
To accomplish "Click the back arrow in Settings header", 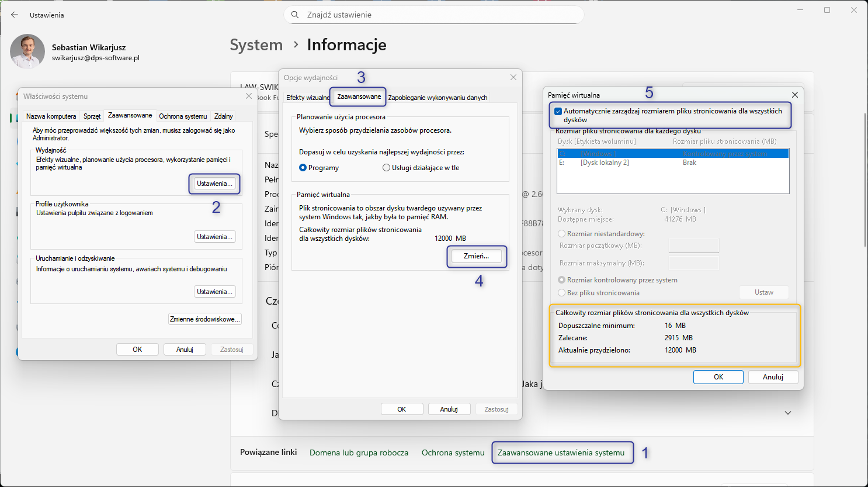I will tap(15, 15).
